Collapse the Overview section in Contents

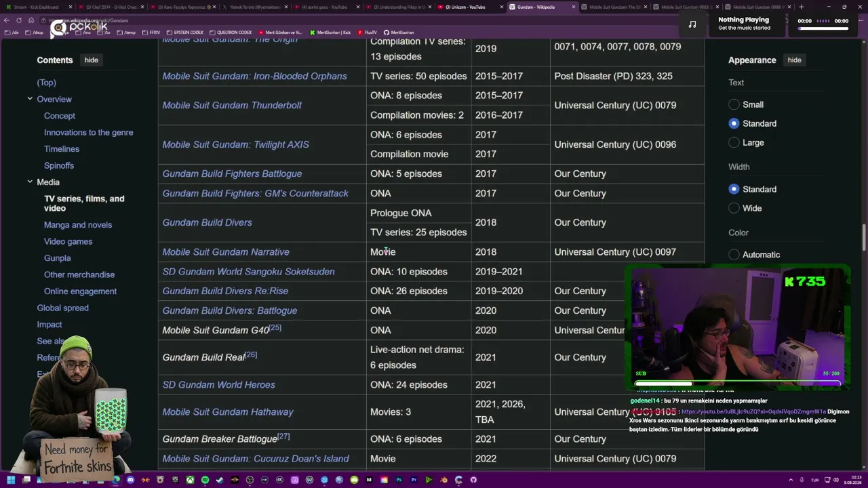point(30,99)
